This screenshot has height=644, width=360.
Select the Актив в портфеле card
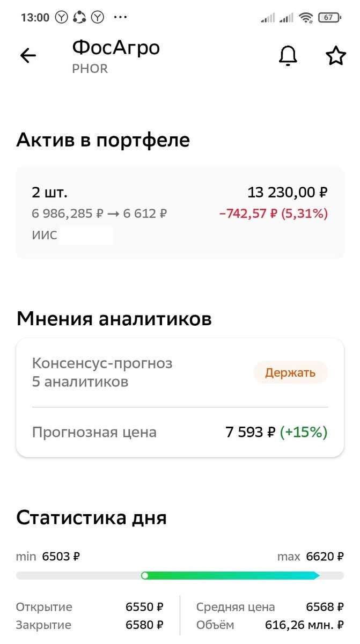[x=180, y=209]
